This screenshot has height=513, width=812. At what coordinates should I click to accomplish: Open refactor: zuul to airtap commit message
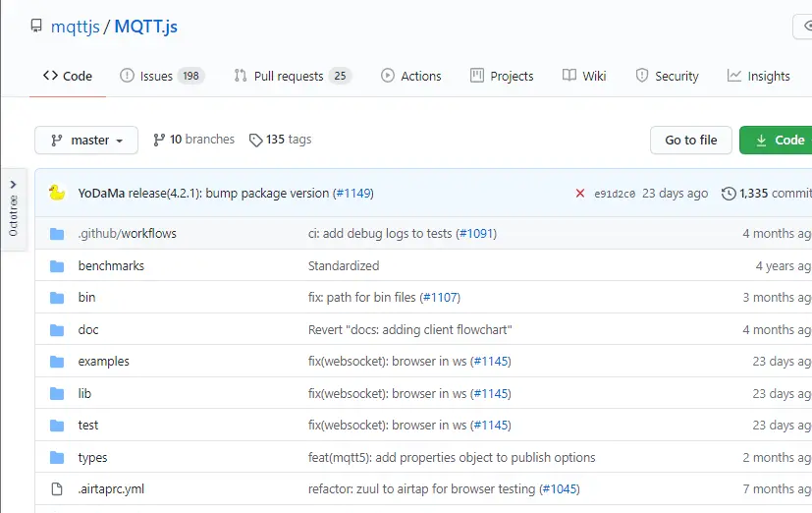(421, 489)
